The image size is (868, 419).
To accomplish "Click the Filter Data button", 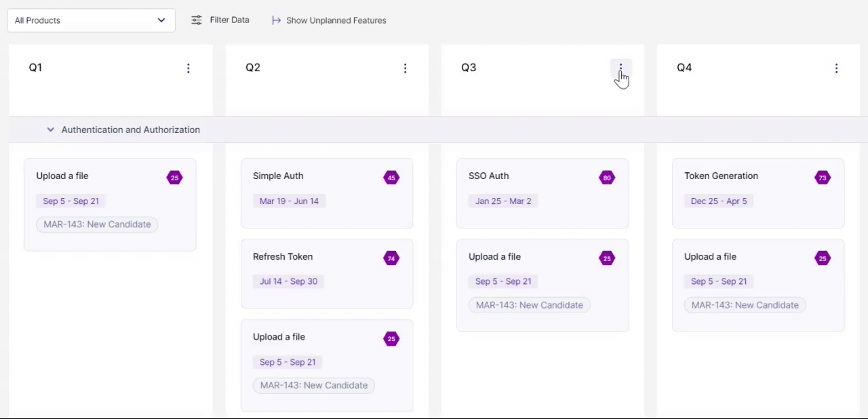I will click(x=220, y=20).
